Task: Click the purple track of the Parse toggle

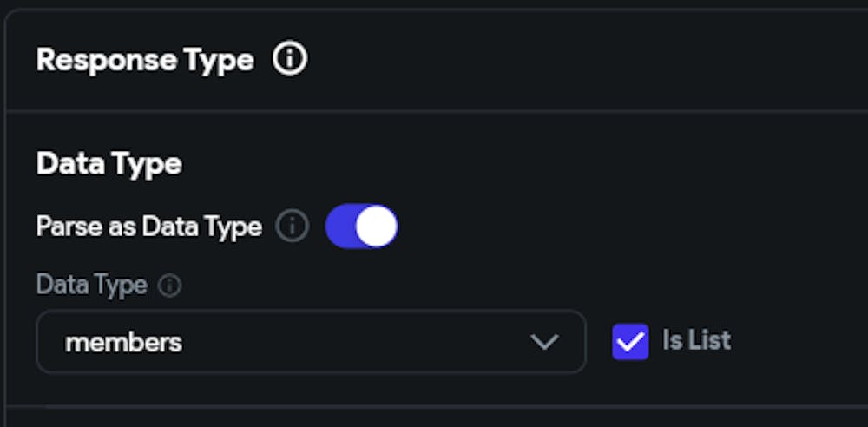Action: coord(340,226)
